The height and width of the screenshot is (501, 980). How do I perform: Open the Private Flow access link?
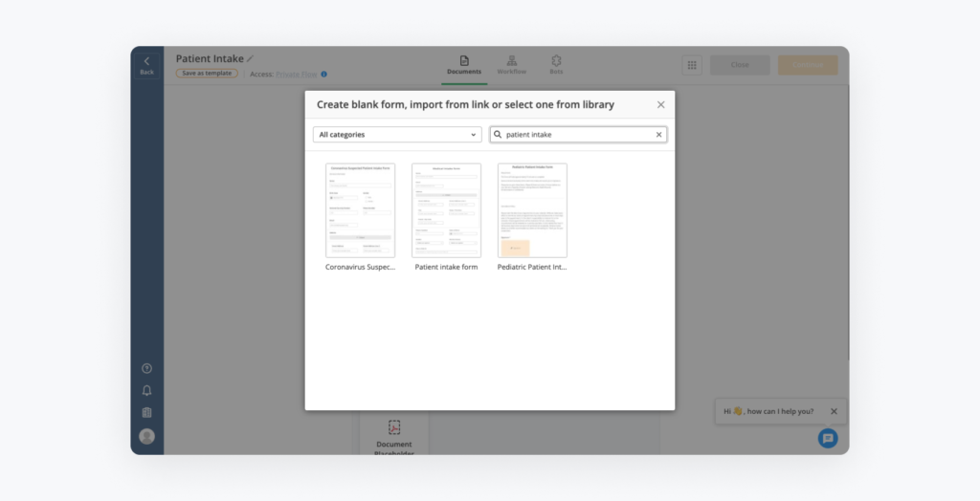296,74
